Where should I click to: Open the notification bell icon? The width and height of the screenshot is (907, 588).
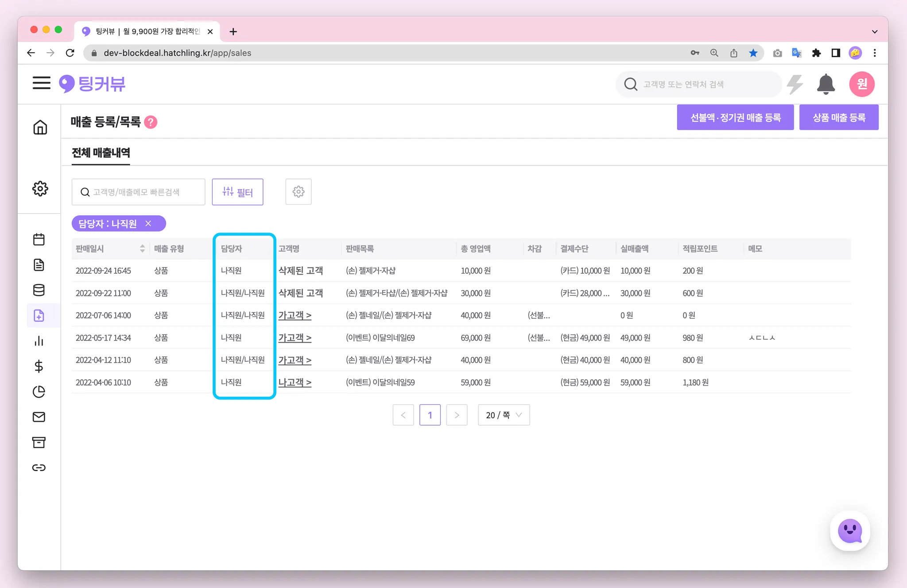click(826, 84)
